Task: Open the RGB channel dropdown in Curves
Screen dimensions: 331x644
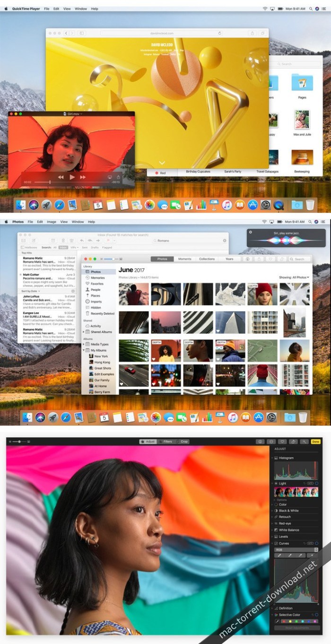Action: (296, 549)
